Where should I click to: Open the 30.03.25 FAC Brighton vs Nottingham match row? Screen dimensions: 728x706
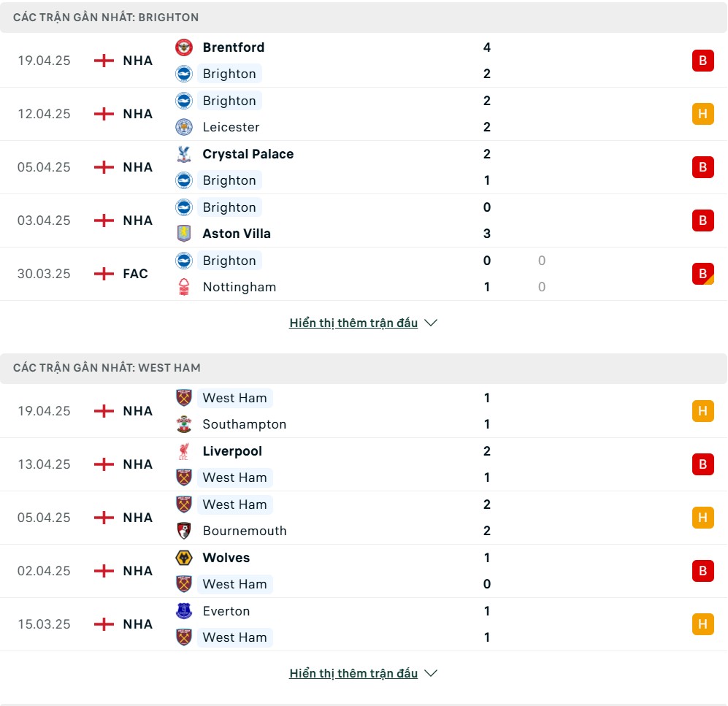(364, 274)
